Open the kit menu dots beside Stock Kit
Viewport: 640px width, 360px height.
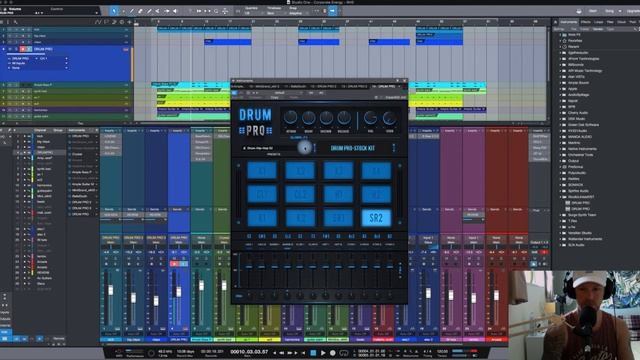click(x=393, y=148)
